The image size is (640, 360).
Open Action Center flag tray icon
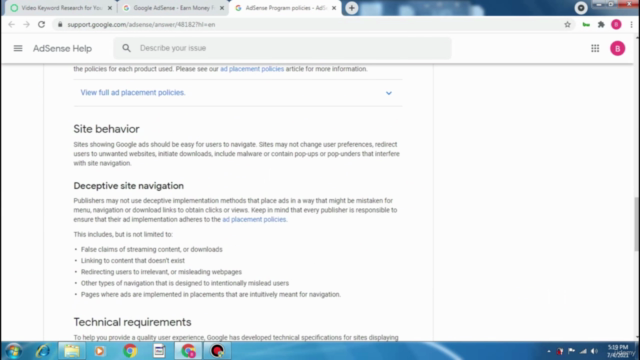point(571,351)
